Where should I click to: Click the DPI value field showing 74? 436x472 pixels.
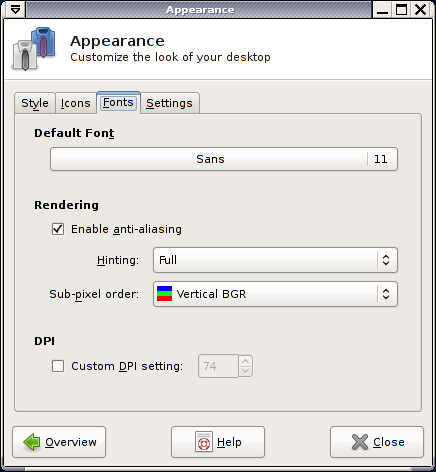click(218, 366)
